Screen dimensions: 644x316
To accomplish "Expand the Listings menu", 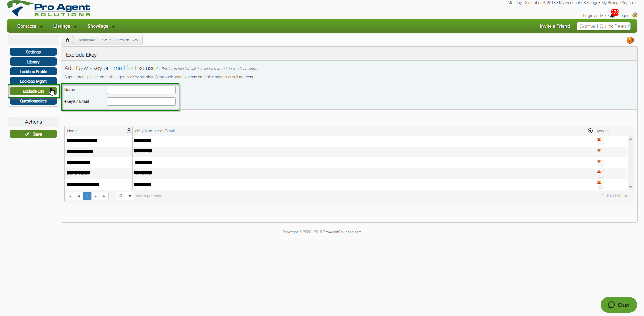I will pos(65,26).
